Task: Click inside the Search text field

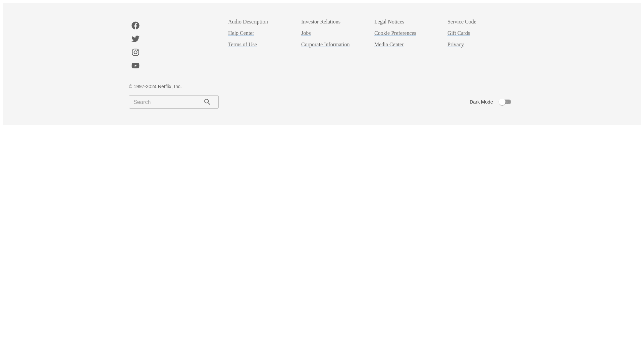Action: click(164, 102)
